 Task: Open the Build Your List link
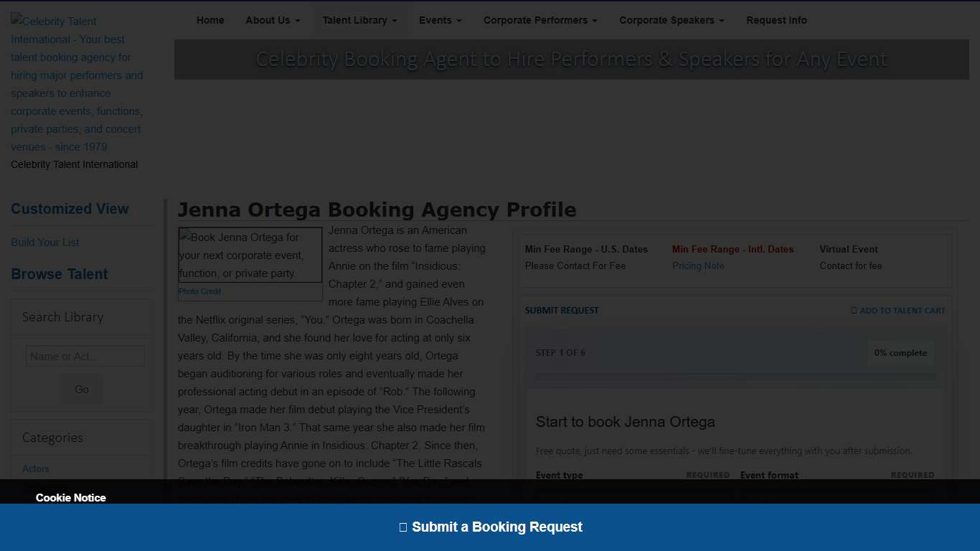point(45,242)
